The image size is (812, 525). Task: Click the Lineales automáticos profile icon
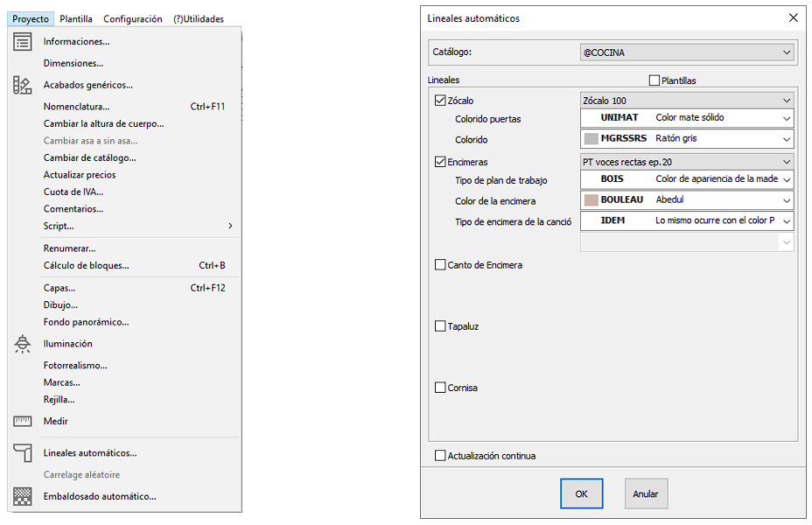(x=23, y=453)
